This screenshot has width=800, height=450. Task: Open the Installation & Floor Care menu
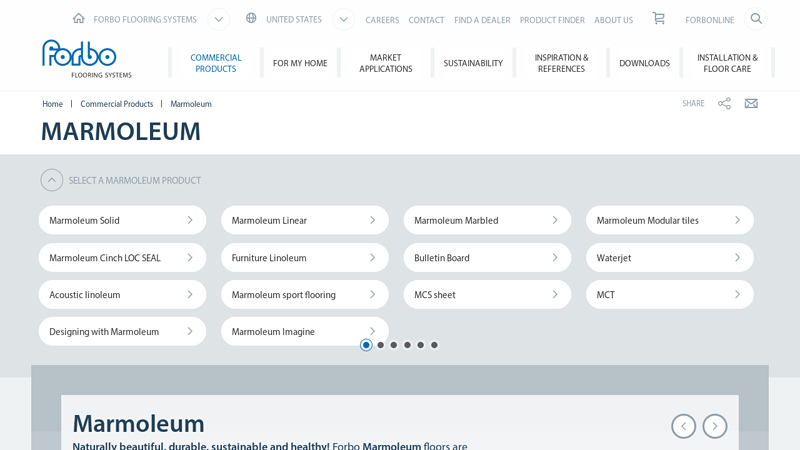point(727,63)
